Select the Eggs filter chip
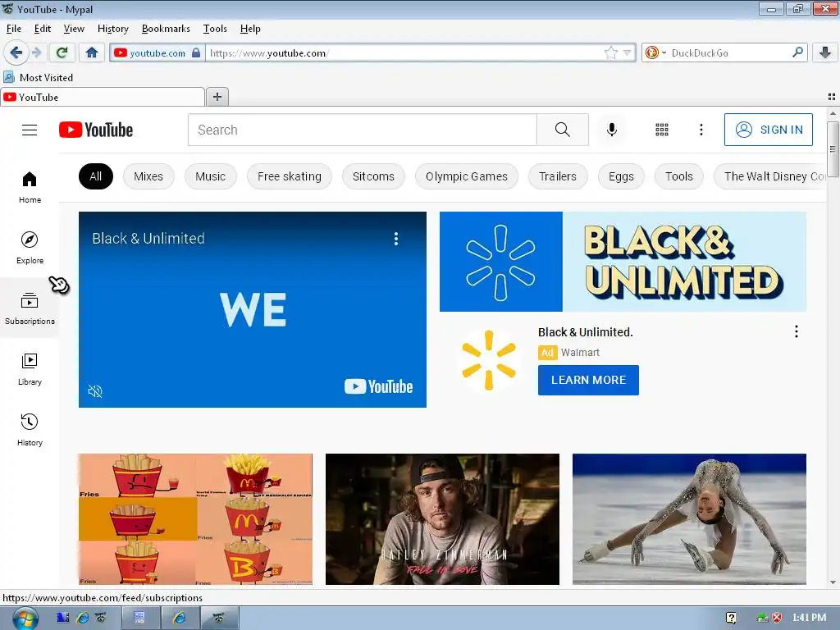 [621, 176]
